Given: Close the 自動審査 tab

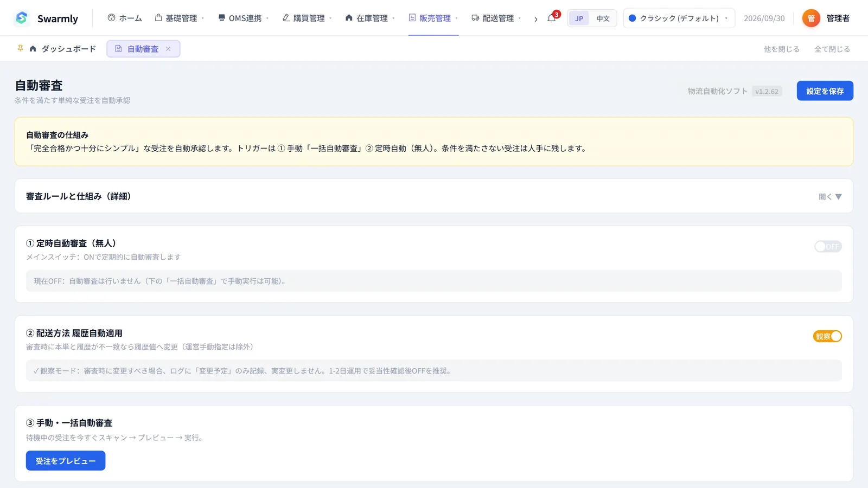Looking at the screenshot, I should [x=168, y=49].
